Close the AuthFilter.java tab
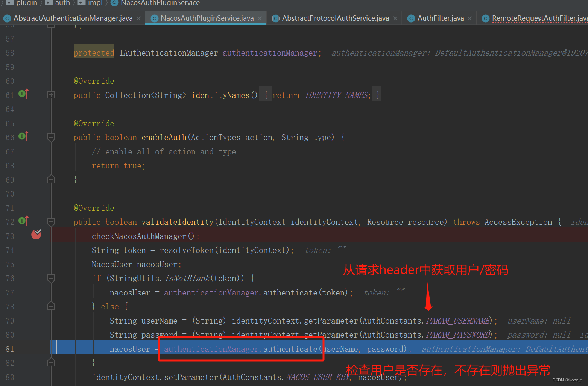This screenshot has height=386, width=588. [469, 18]
